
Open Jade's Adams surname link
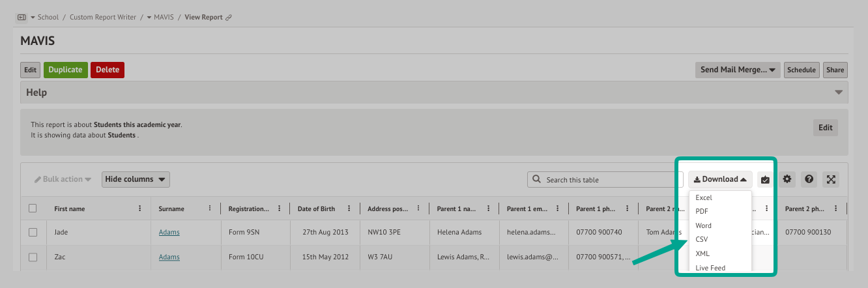click(169, 232)
